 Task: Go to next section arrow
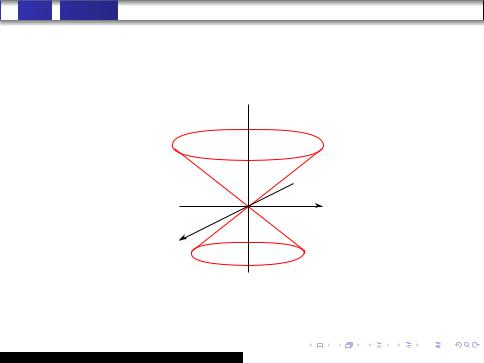click(x=417, y=345)
